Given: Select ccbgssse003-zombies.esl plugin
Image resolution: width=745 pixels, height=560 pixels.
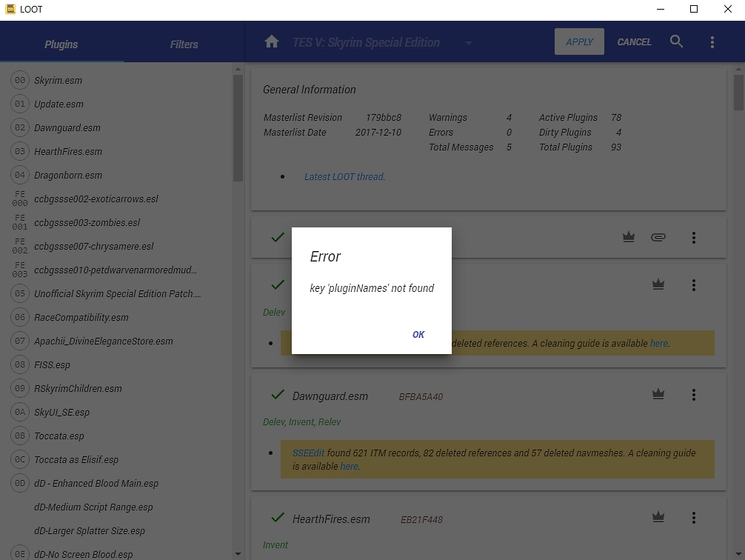Looking at the screenshot, I should [x=116, y=223].
